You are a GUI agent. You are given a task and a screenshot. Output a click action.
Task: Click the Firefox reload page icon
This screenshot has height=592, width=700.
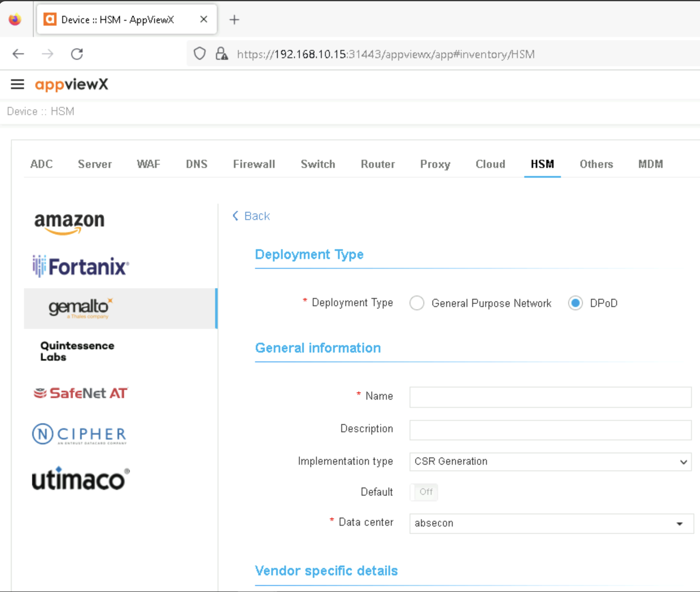pos(77,54)
